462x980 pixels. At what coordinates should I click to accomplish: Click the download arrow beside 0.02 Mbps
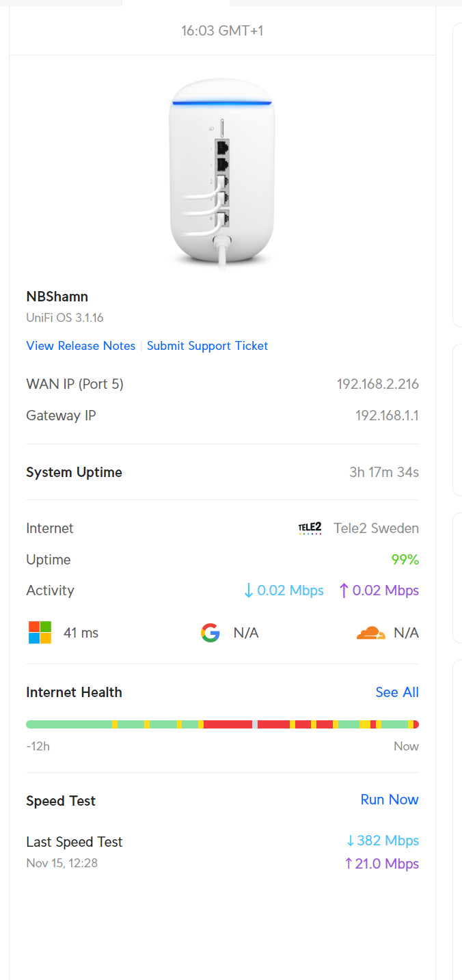tap(249, 590)
